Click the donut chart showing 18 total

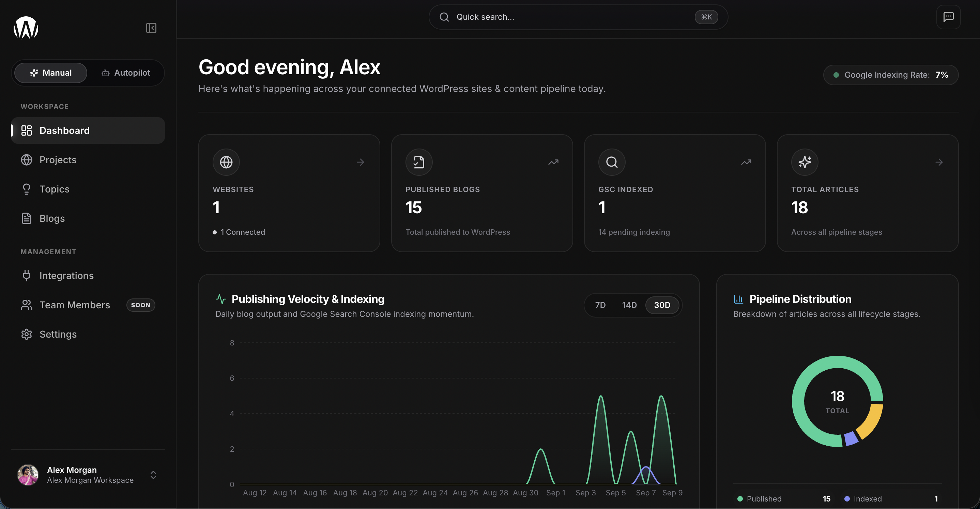click(x=837, y=401)
